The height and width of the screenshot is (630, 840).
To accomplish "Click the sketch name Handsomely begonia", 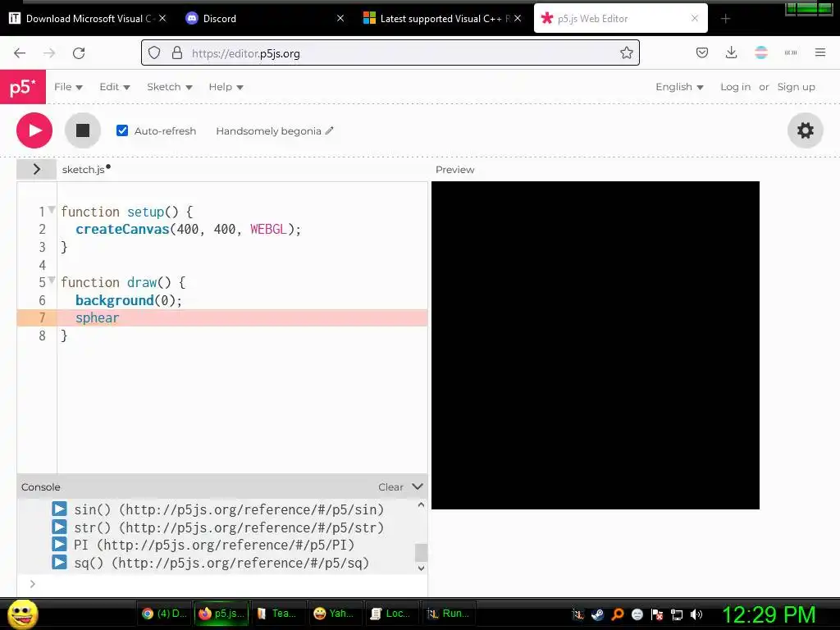I will point(268,131).
